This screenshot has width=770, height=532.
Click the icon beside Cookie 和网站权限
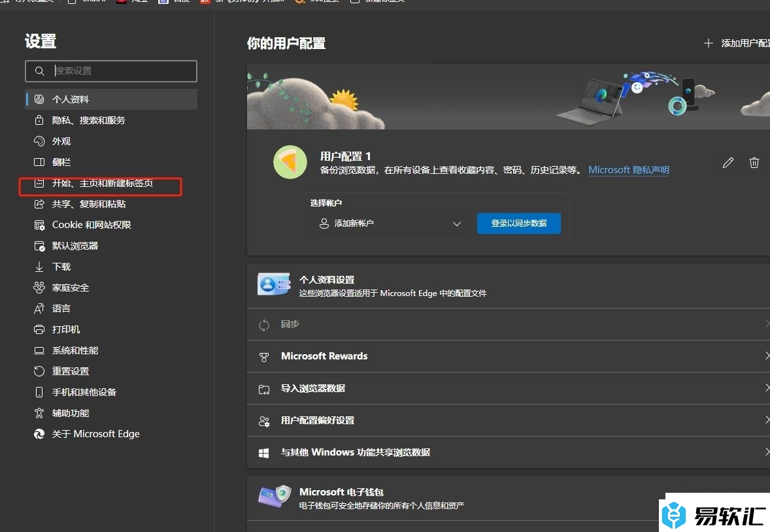pos(39,225)
